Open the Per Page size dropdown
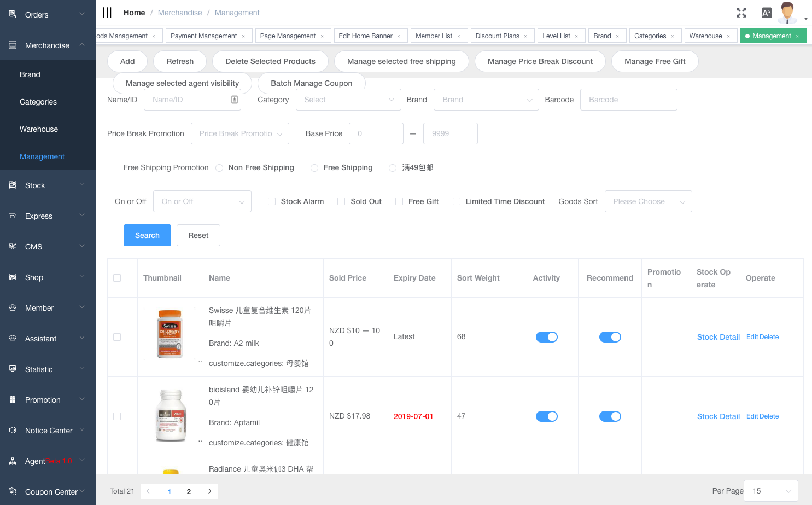 pos(771,491)
